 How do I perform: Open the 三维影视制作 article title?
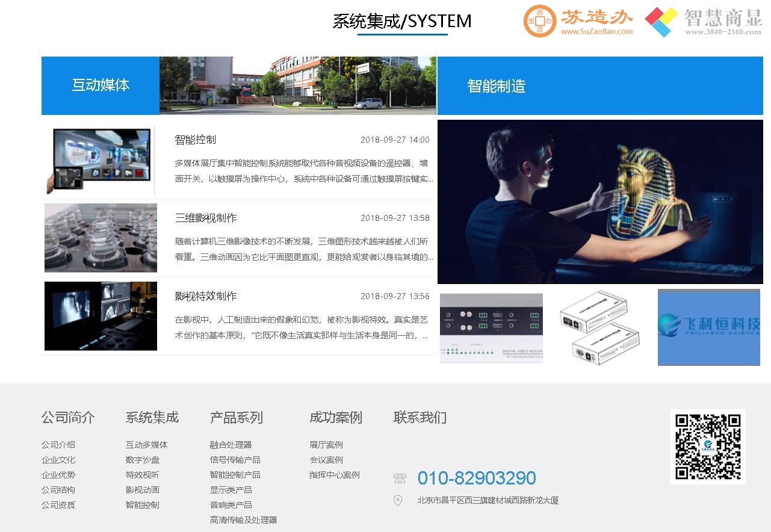tap(206, 218)
